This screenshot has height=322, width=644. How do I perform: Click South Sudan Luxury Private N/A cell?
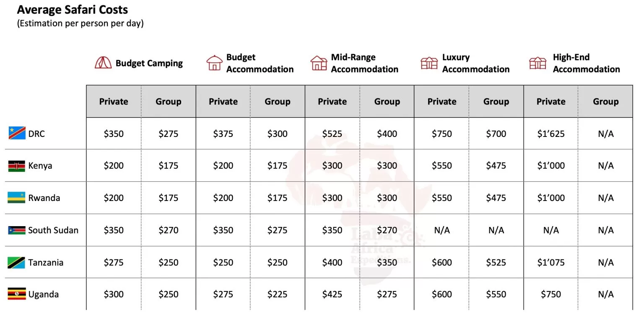coord(441,230)
